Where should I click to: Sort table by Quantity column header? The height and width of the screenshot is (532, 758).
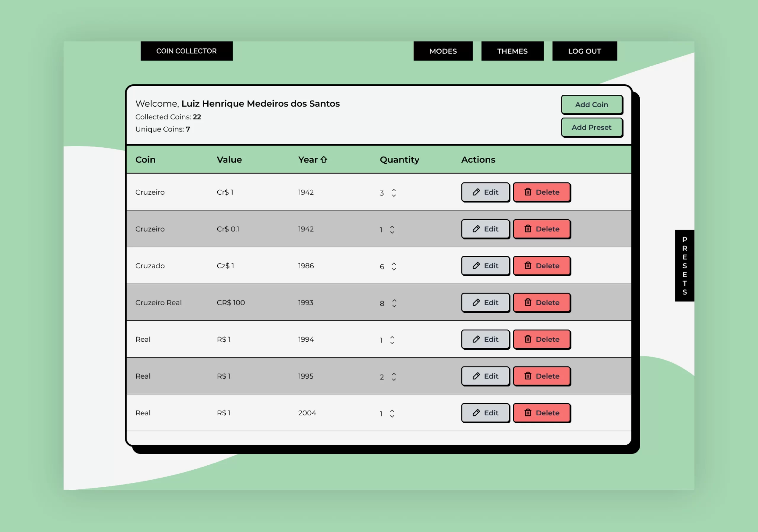click(399, 160)
